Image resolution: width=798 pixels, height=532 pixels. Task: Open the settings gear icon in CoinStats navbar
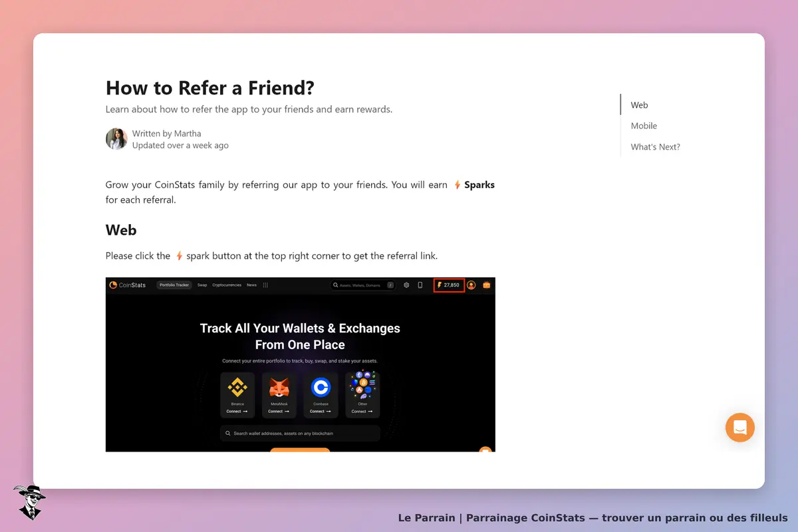click(x=406, y=285)
